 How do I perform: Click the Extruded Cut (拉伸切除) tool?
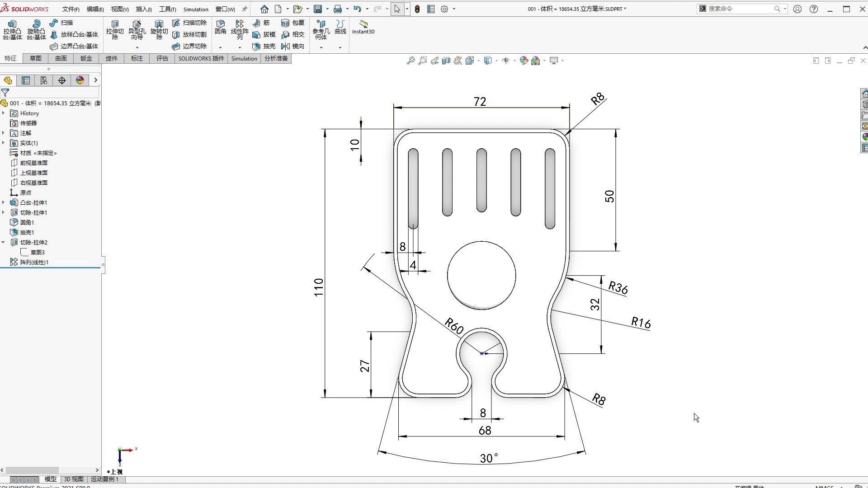coord(115,30)
